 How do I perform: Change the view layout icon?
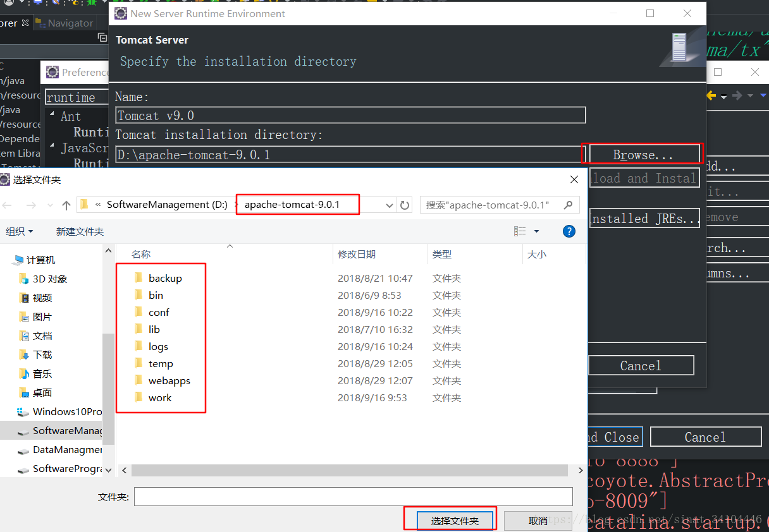[520, 231]
